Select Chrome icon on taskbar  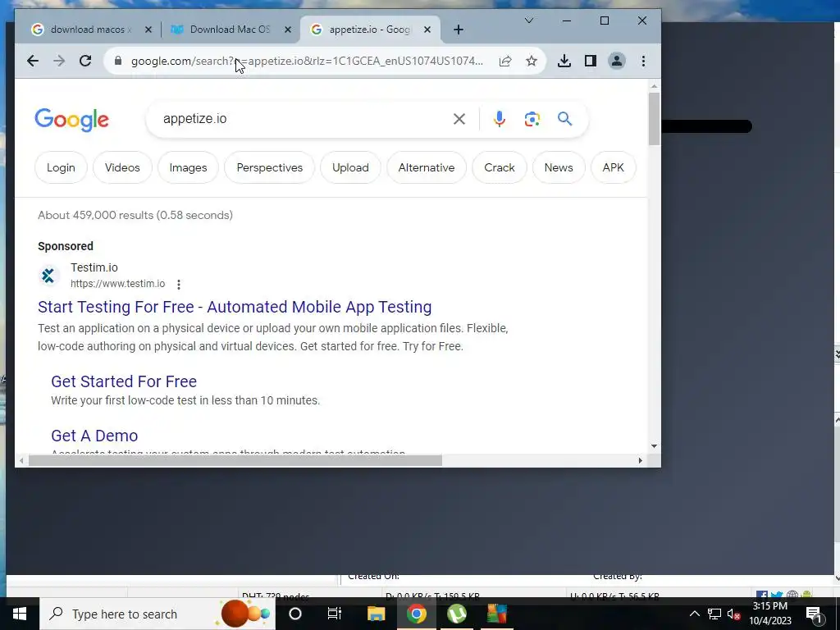coord(416,614)
